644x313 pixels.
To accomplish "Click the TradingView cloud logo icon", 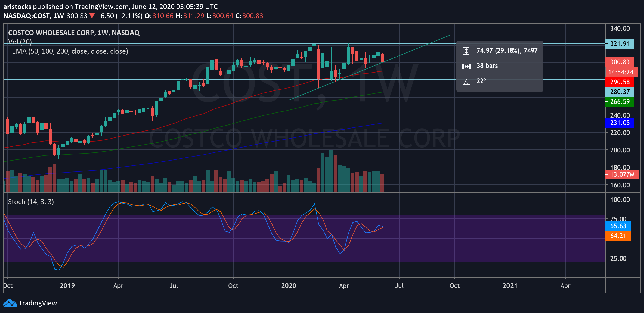I will point(10,303).
